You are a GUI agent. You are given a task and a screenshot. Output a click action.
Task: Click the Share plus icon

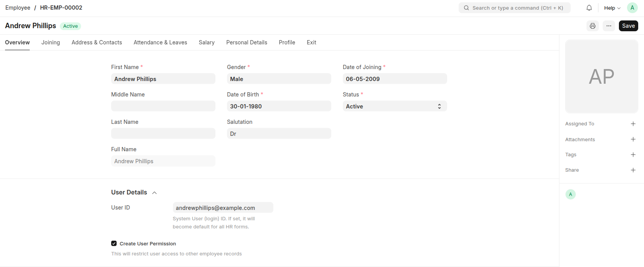pos(633,170)
